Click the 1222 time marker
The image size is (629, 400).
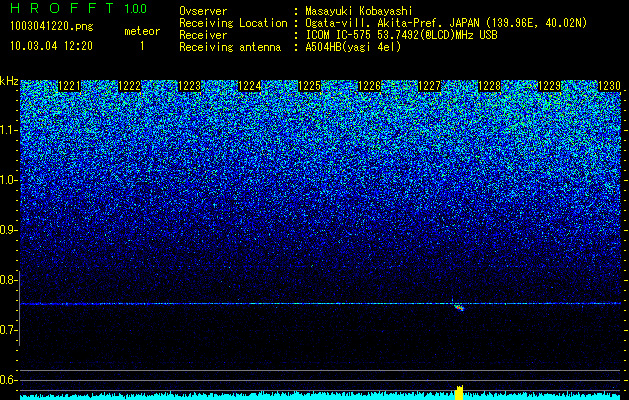(130, 86)
